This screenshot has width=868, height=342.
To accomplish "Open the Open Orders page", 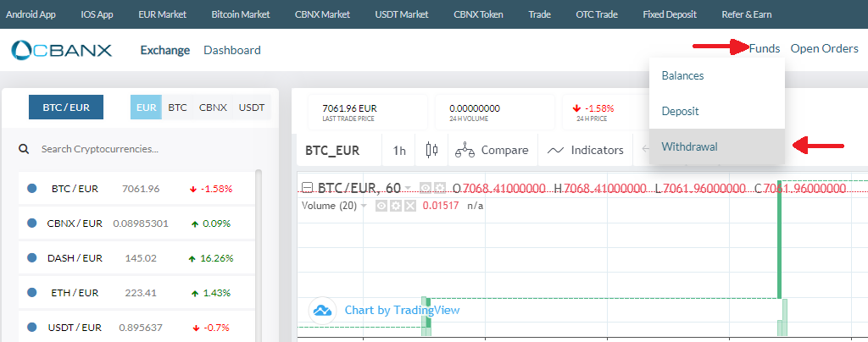I will tap(824, 48).
